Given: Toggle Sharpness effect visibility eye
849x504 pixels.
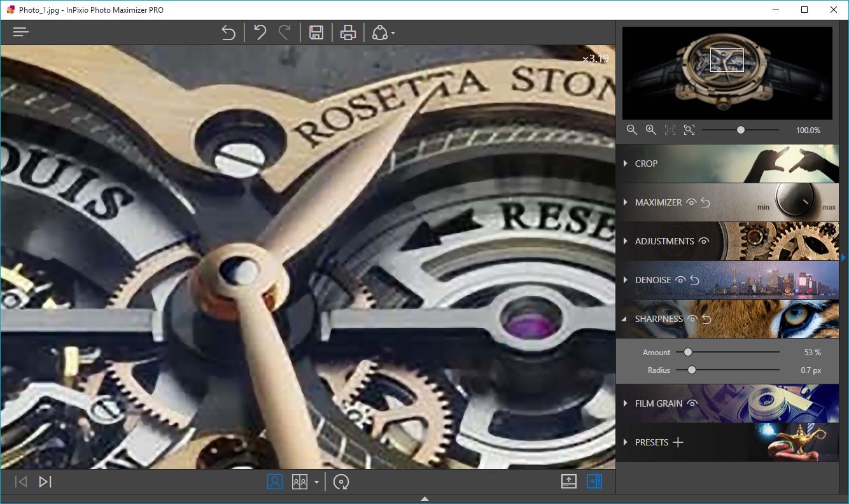Looking at the screenshot, I should coord(692,319).
